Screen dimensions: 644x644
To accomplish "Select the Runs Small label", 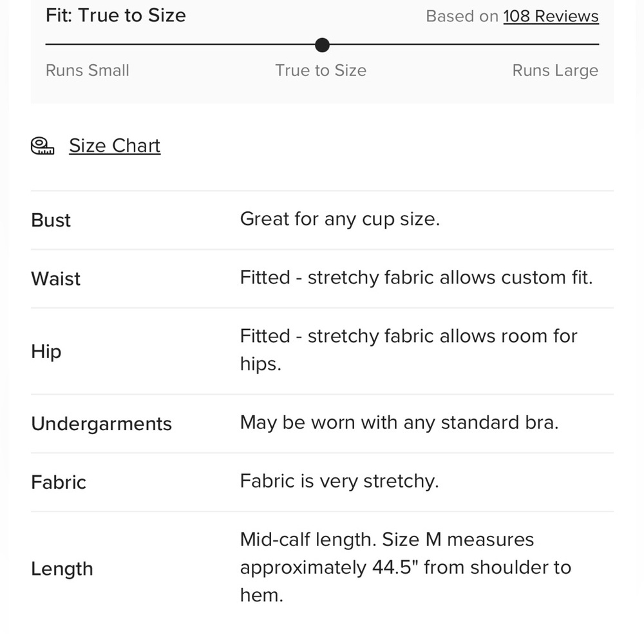I will click(x=88, y=70).
